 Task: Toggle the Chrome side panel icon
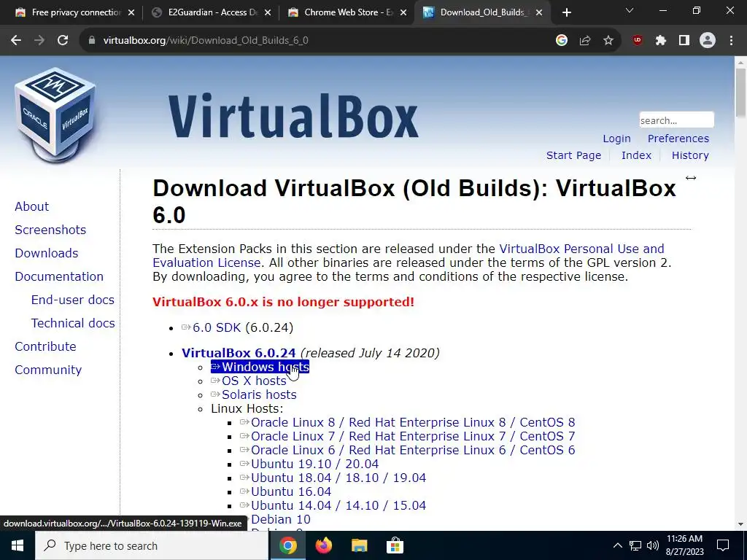pos(684,41)
